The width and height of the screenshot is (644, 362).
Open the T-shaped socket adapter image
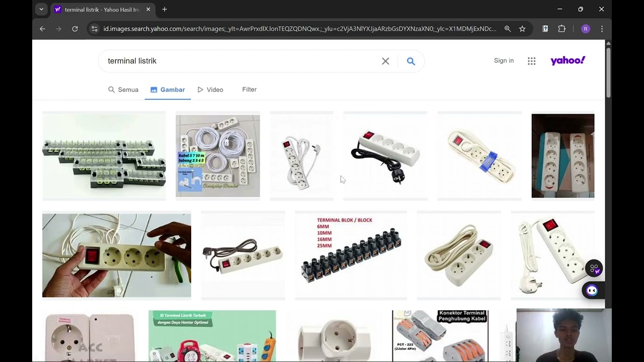(x=334, y=336)
